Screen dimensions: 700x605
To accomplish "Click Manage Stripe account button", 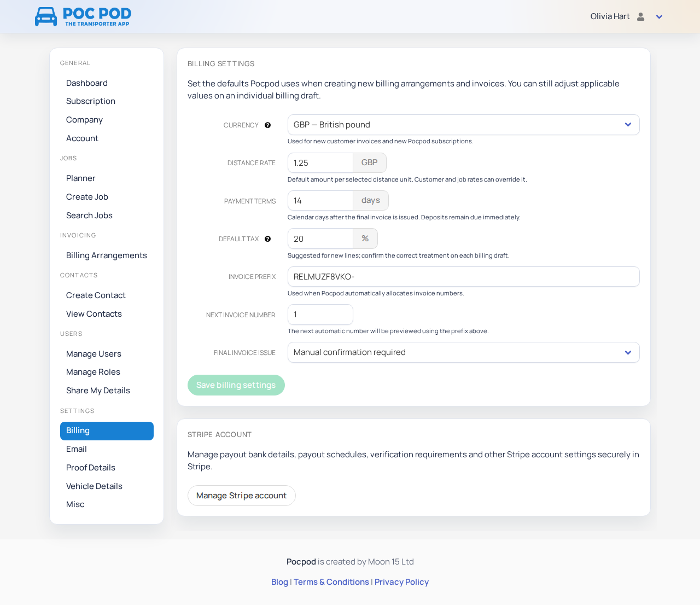I will (x=242, y=496).
